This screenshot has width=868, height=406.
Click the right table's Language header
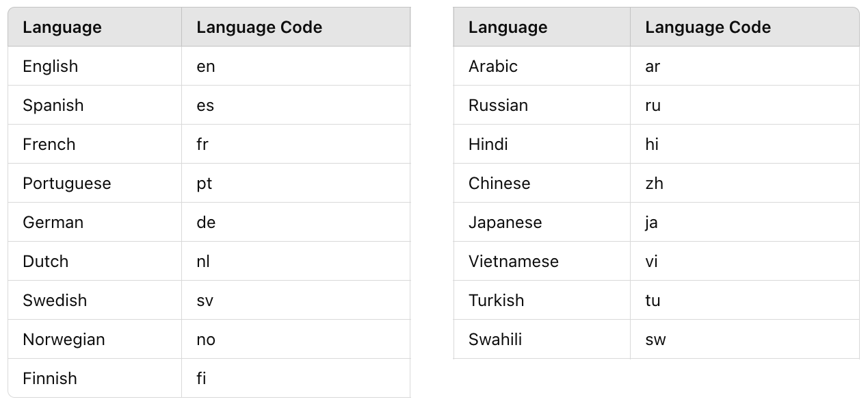click(x=508, y=27)
